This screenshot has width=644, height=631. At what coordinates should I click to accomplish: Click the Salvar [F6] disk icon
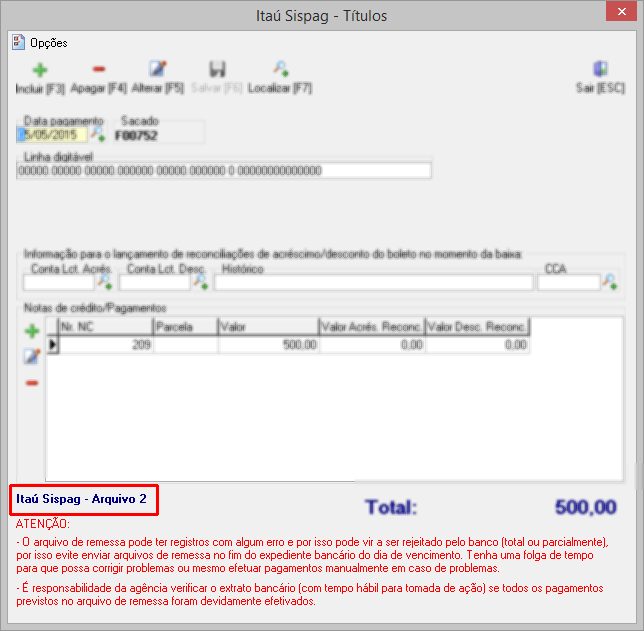[x=217, y=69]
